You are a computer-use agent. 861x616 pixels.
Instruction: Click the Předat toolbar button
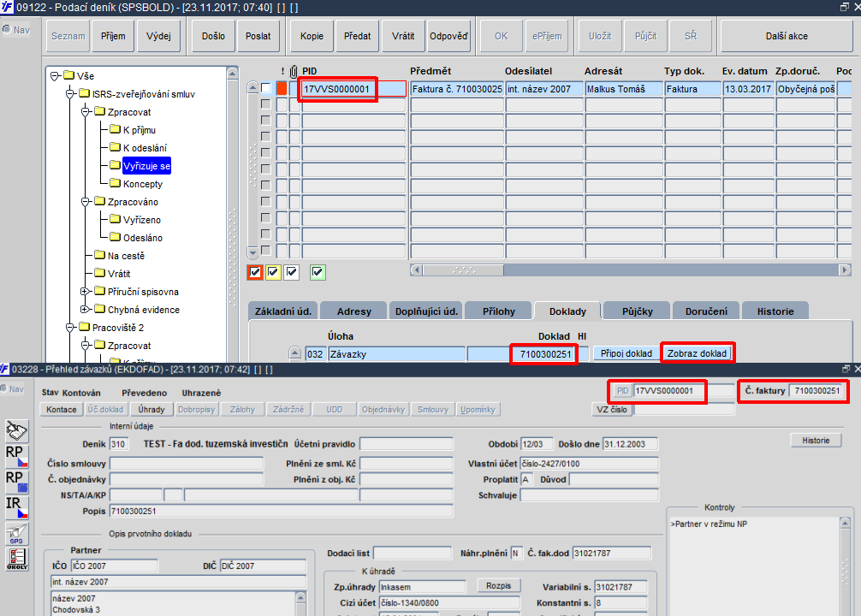358,36
